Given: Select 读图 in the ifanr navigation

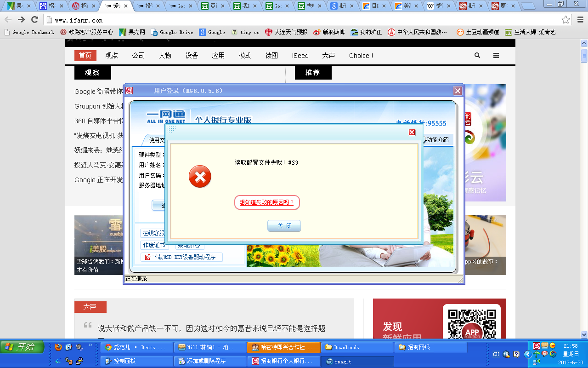Looking at the screenshot, I should click(271, 56).
